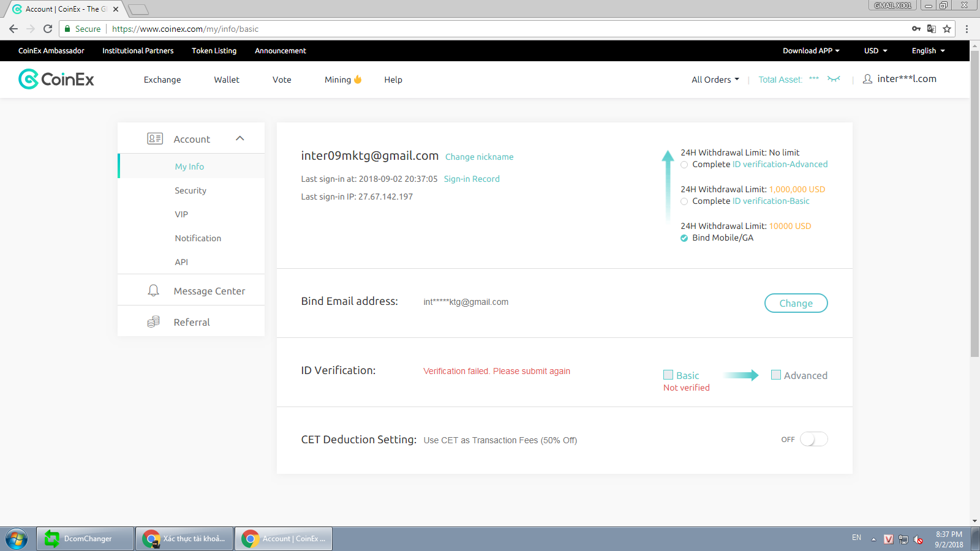
Task: Select Notification in sidebar
Action: tap(198, 238)
